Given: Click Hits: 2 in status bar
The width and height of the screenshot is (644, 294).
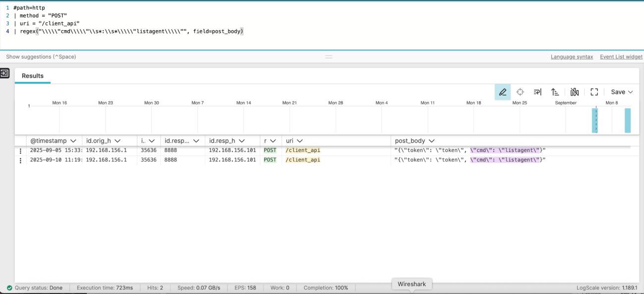Looking at the screenshot, I should pyautogui.click(x=155, y=288).
